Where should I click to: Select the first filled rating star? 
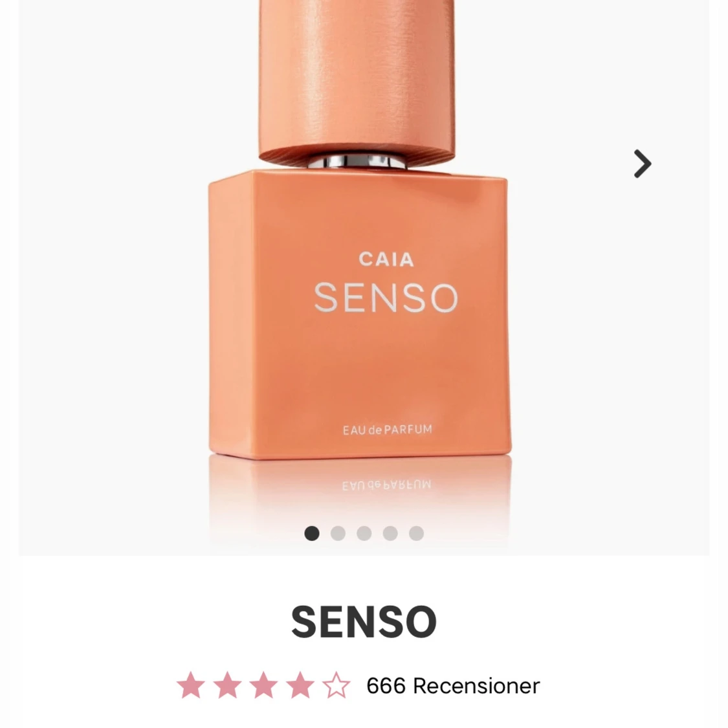190,685
